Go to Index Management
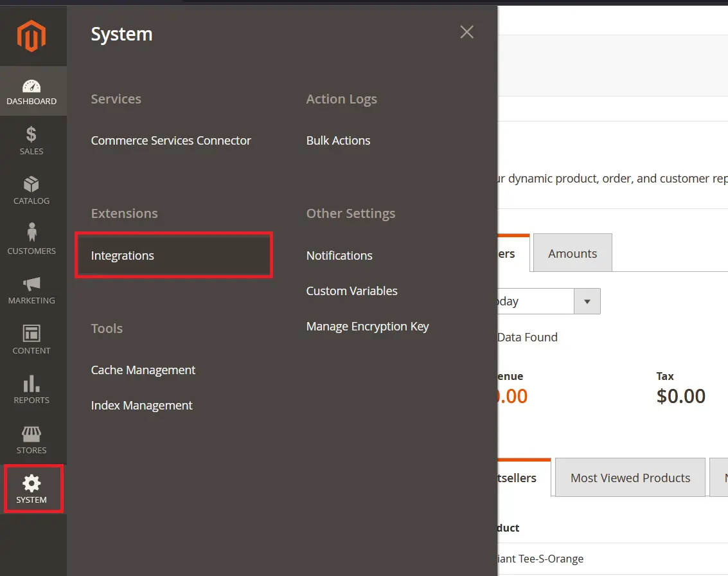Image resolution: width=728 pixels, height=576 pixels. pyautogui.click(x=141, y=405)
